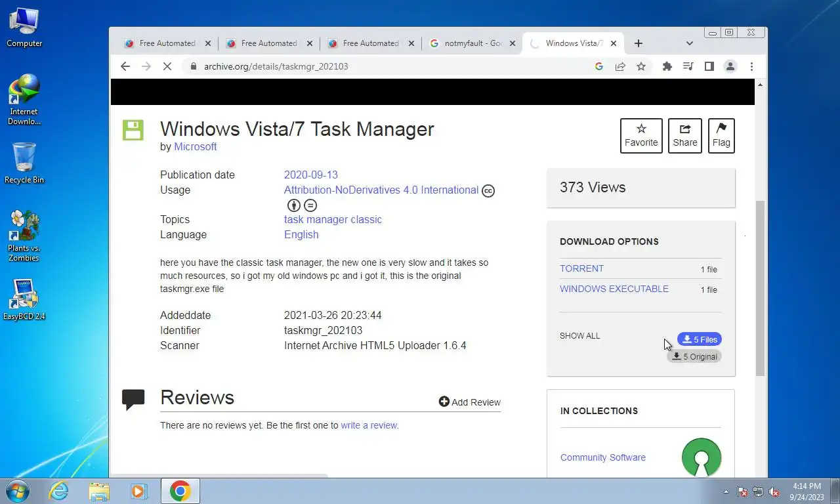Open Windows Start button
This screenshot has width=840, height=504.
16,491
